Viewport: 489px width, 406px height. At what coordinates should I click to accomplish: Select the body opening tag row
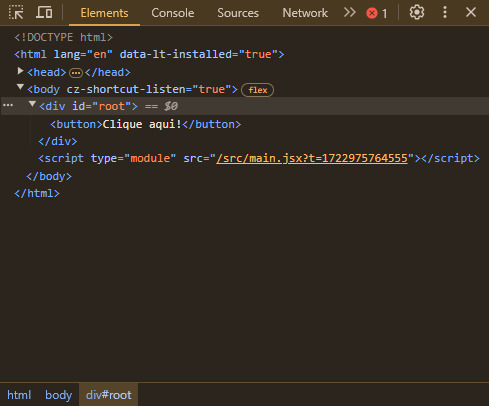click(x=132, y=89)
